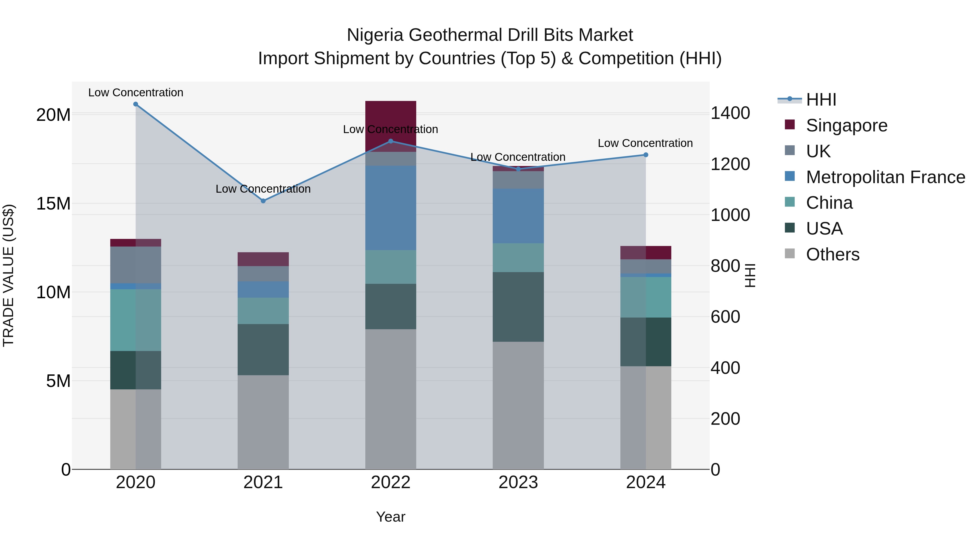Click Low Concentration label above 2024
Viewport: 980px width, 551px height.
pyautogui.click(x=645, y=143)
